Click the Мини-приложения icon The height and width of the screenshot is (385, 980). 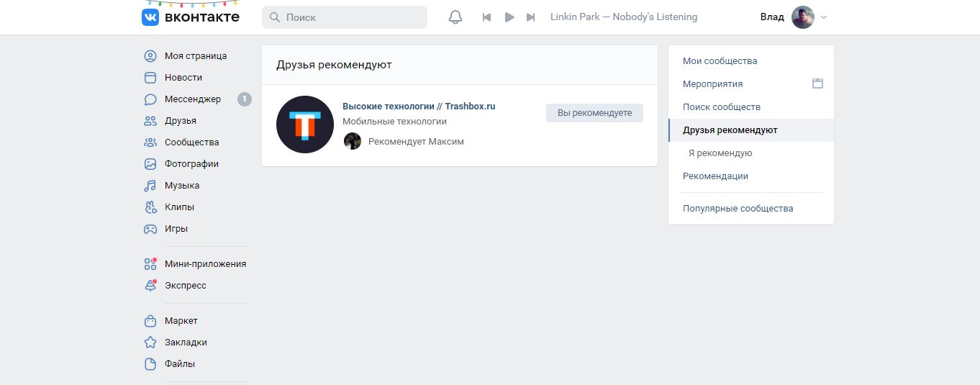coord(150,264)
